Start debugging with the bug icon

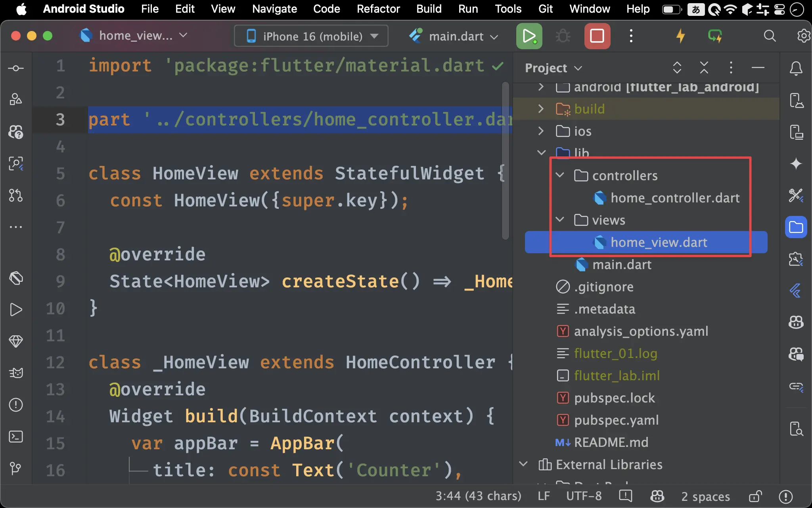pos(563,36)
